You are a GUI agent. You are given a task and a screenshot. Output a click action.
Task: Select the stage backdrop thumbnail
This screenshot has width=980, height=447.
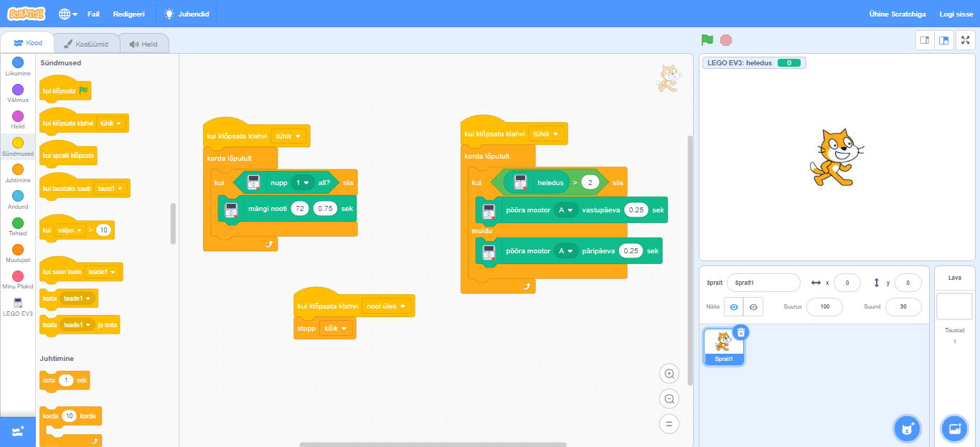click(x=954, y=306)
